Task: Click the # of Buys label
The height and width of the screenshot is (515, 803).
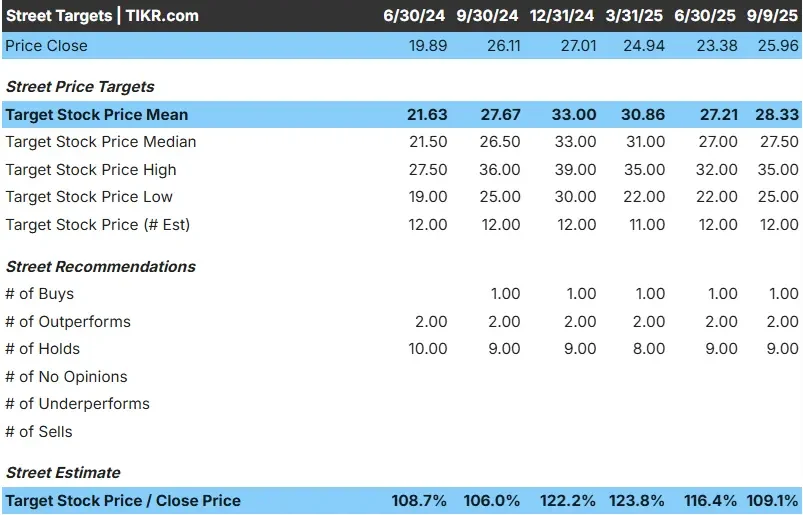Action: click(39, 294)
